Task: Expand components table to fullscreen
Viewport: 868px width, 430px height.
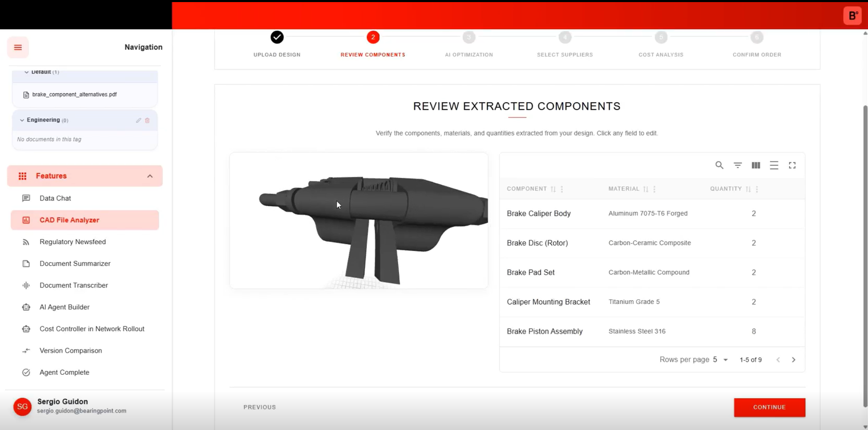Action: (x=792, y=165)
